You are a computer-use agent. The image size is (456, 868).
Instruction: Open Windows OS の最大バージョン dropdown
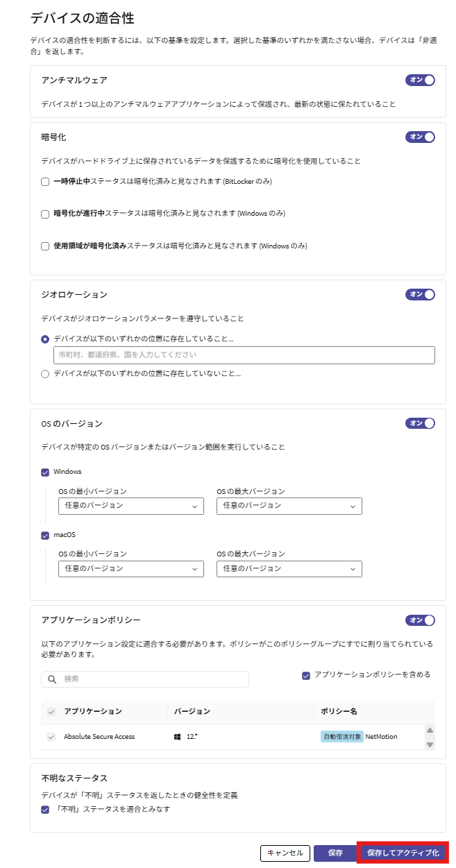[x=289, y=506]
